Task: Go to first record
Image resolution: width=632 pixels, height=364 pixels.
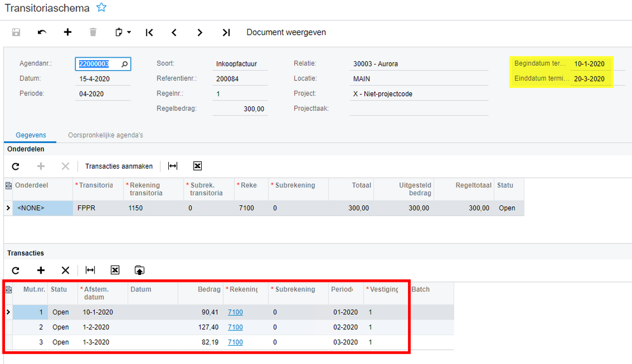Action: tap(149, 32)
